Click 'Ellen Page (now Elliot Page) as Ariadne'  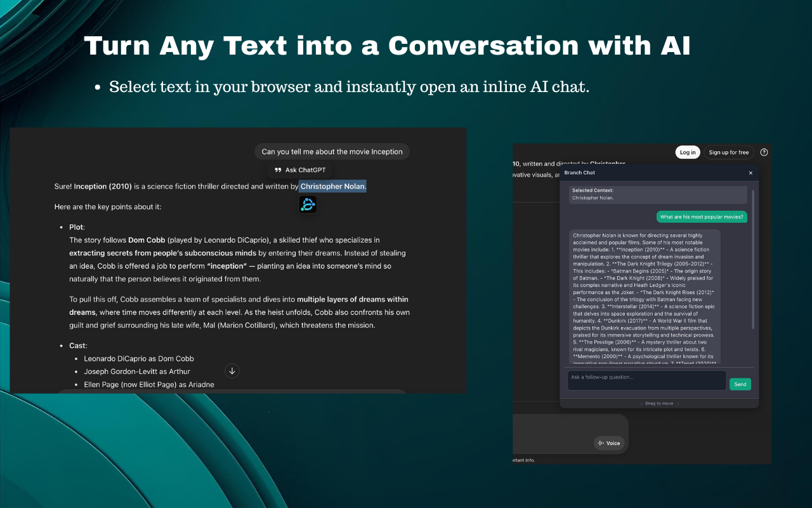coord(149,384)
